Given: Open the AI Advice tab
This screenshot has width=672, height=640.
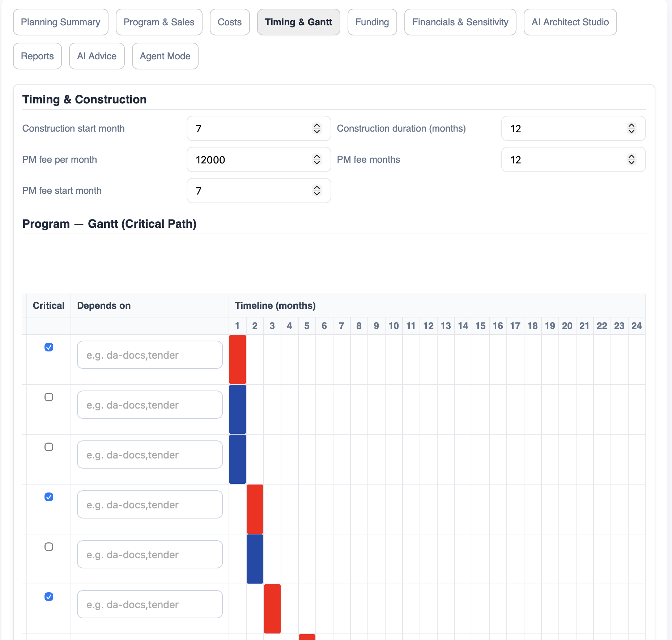Looking at the screenshot, I should pyautogui.click(x=97, y=56).
